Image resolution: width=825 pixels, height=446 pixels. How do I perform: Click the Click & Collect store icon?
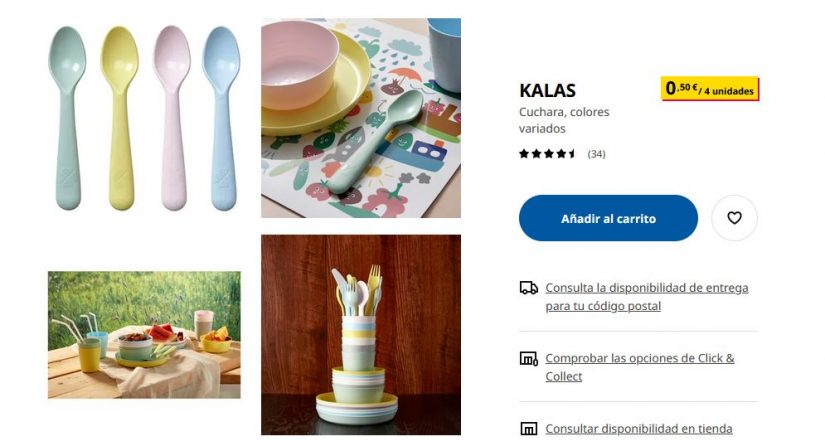[528, 359]
